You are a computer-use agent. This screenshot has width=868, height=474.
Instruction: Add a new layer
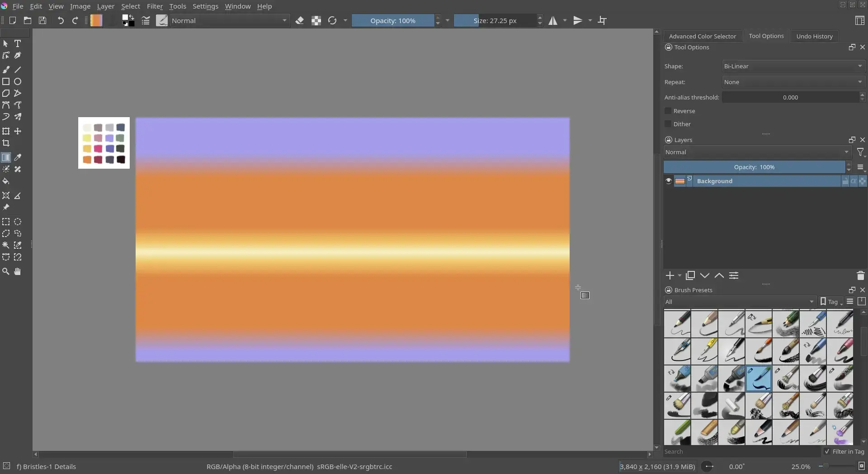click(671, 275)
